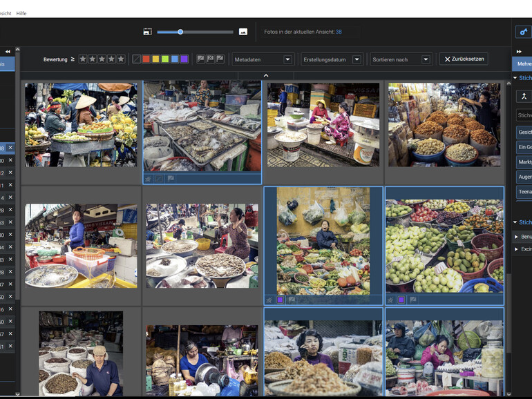Expand the Excin tree item
This screenshot has height=399, width=532.
[516, 249]
